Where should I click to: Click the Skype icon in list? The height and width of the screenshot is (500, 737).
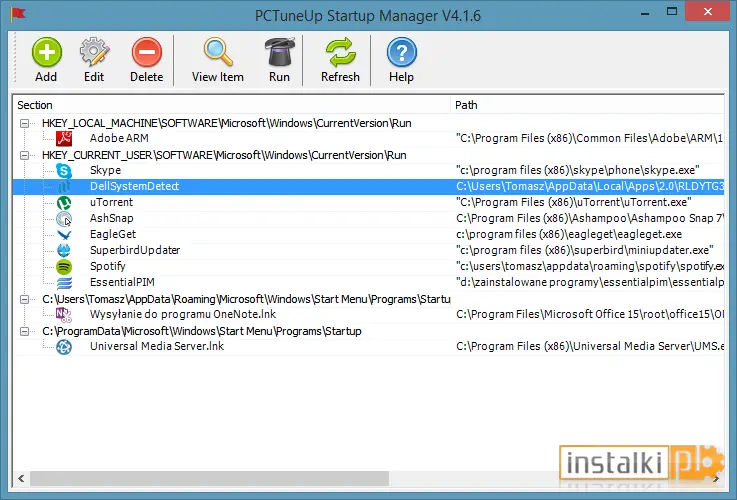click(64, 170)
